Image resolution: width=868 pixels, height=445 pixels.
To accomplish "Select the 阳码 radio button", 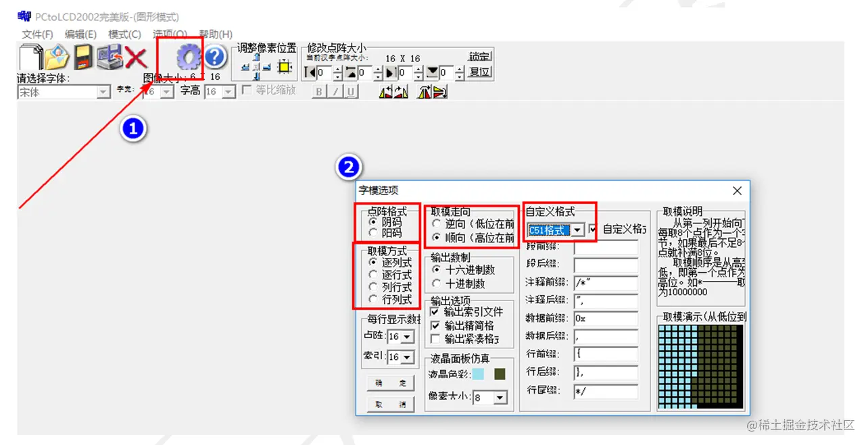I will click(x=373, y=232).
